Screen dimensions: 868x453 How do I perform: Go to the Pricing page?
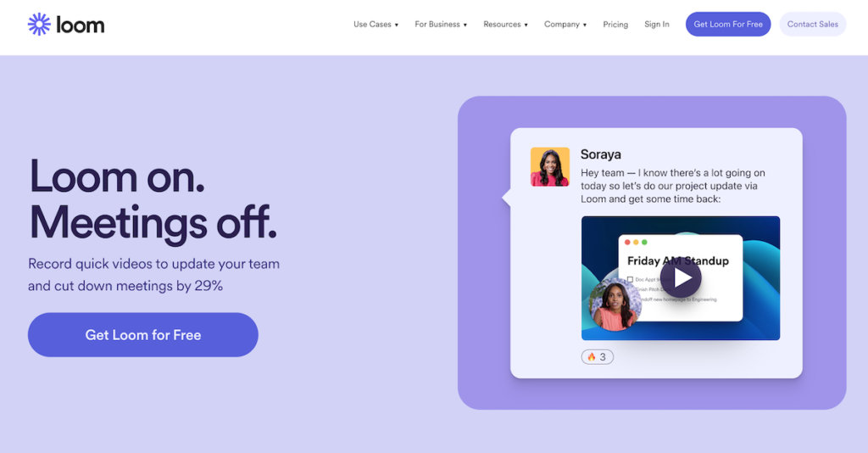tap(615, 25)
